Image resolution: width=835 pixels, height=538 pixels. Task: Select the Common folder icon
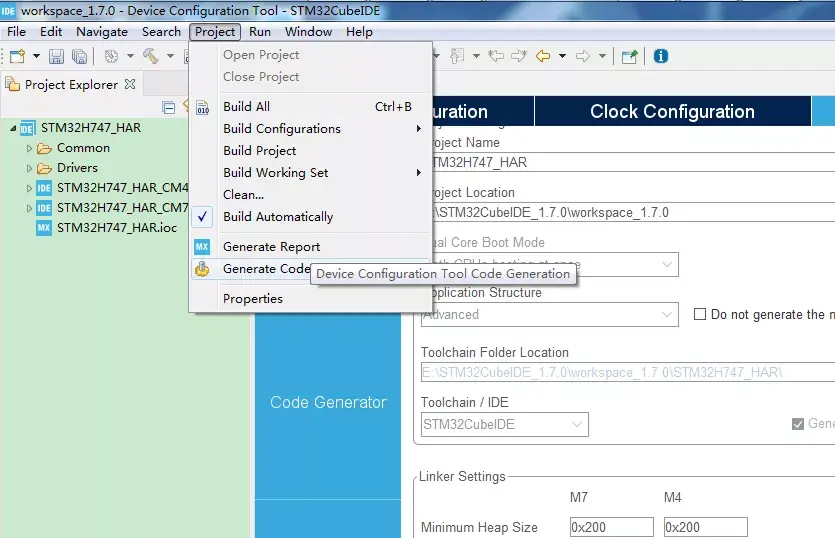coord(44,148)
